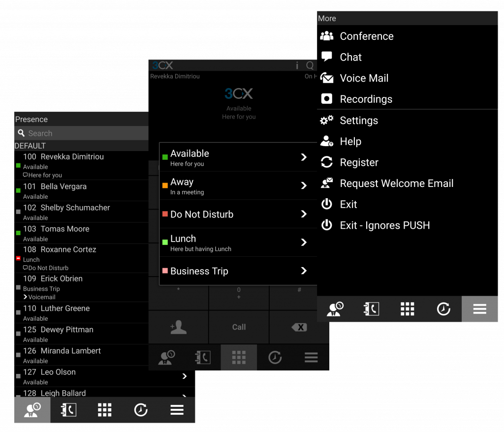This screenshot has height=432, width=504.
Task: Tap hamburger menu in More screen bar
Action: (x=479, y=309)
